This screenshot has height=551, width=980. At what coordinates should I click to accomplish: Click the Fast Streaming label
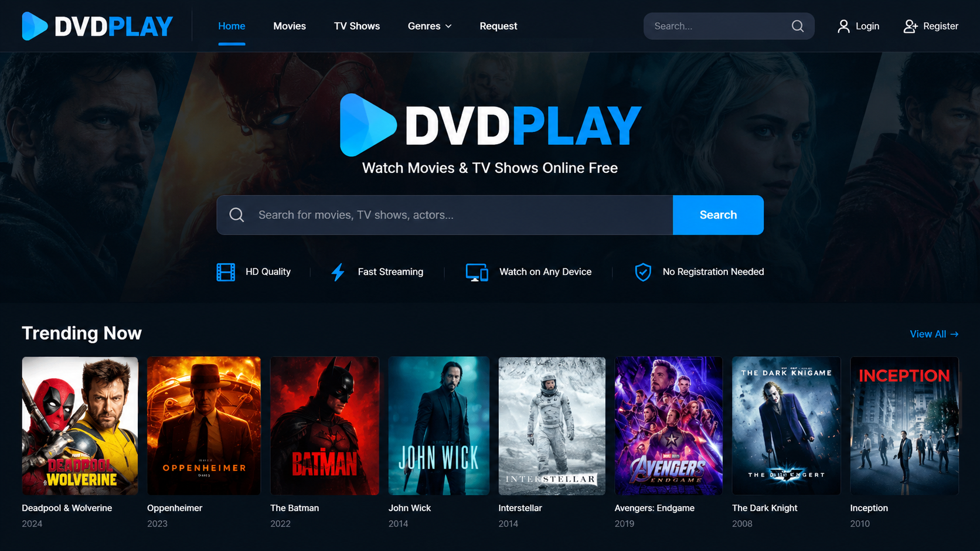(x=390, y=272)
